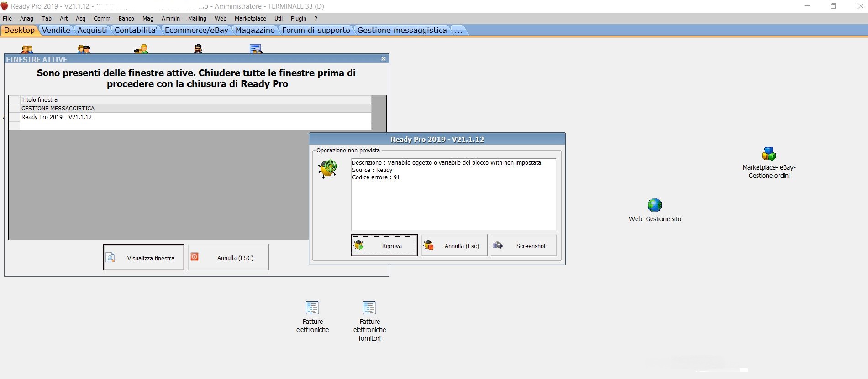Restore down the Ready Pro window

[833, 6]
